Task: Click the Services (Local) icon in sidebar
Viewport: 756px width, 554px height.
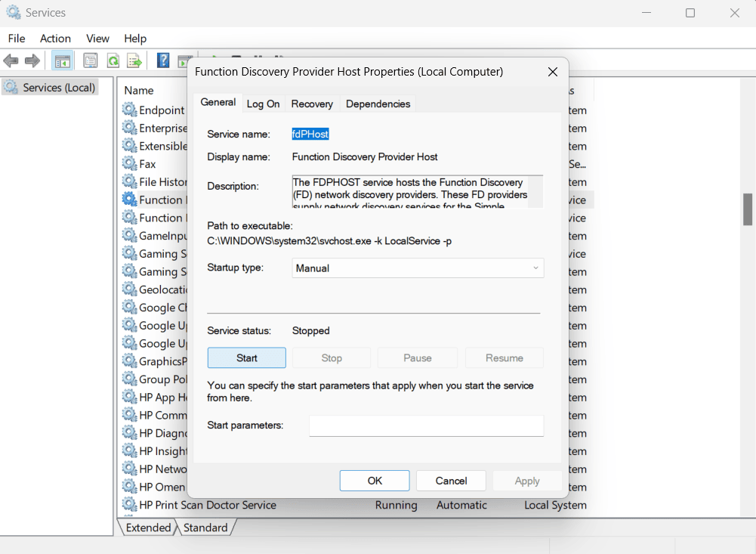Action: [11, 87]
